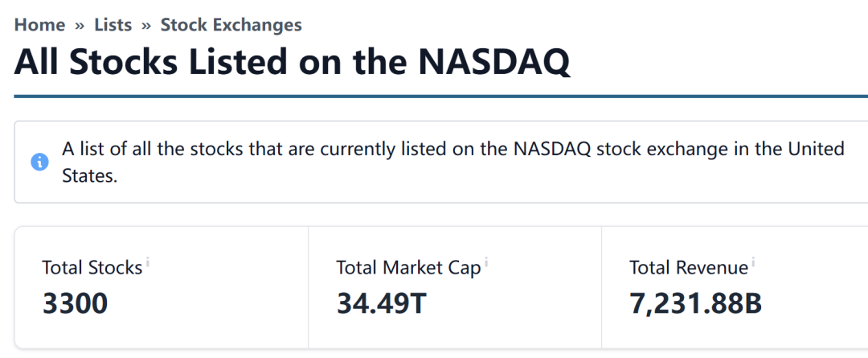Open the Home breadcrumb link
This screenshot has height=358, width=868.
pos(39,25)
